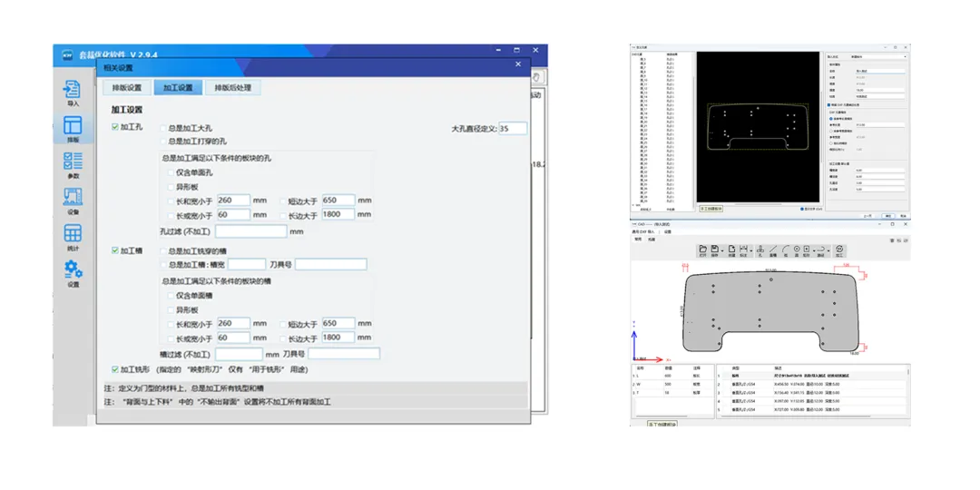Viewport: 980px width, 490px height.
Task: Click the 大孔直径定义 input field
Action: point(513,128)
